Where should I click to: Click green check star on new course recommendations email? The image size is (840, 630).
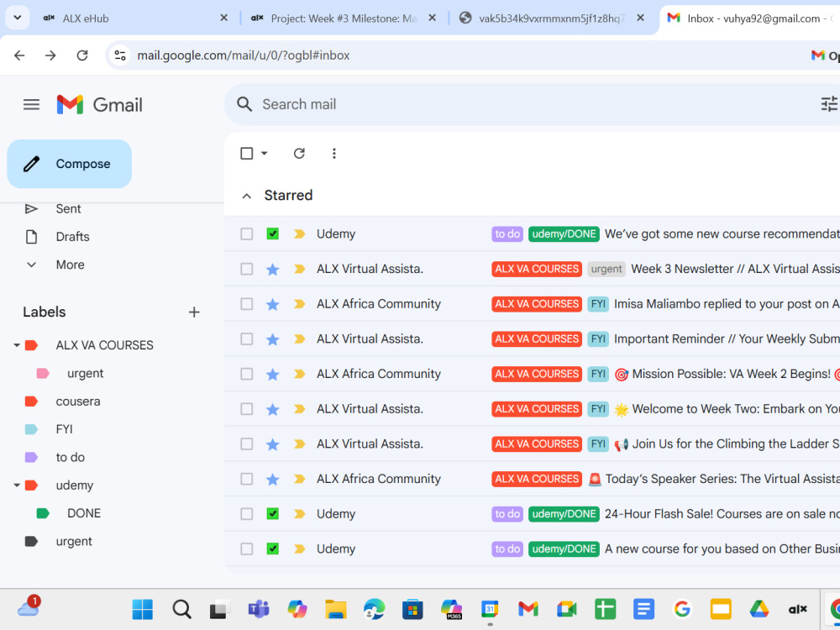[273, 234]
